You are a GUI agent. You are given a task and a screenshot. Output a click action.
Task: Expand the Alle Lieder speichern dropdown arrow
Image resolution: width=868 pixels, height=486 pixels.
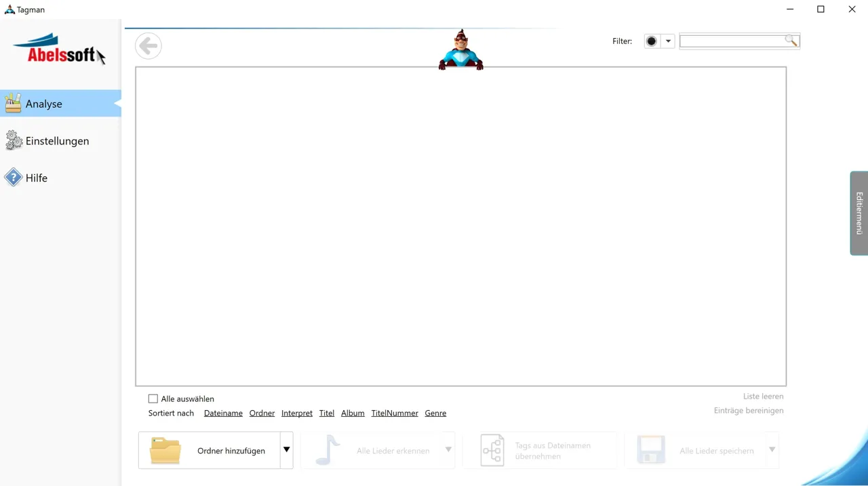pos(772,450)
